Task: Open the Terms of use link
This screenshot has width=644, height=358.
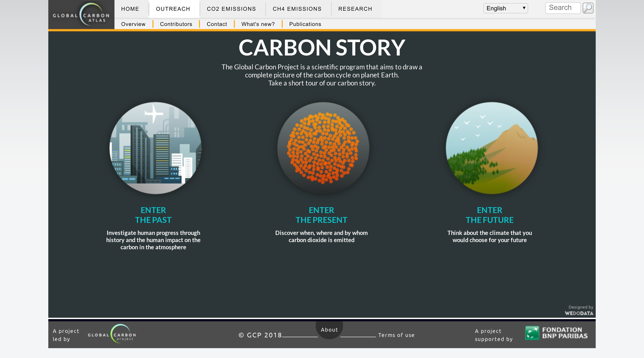Action: point(396,335)
